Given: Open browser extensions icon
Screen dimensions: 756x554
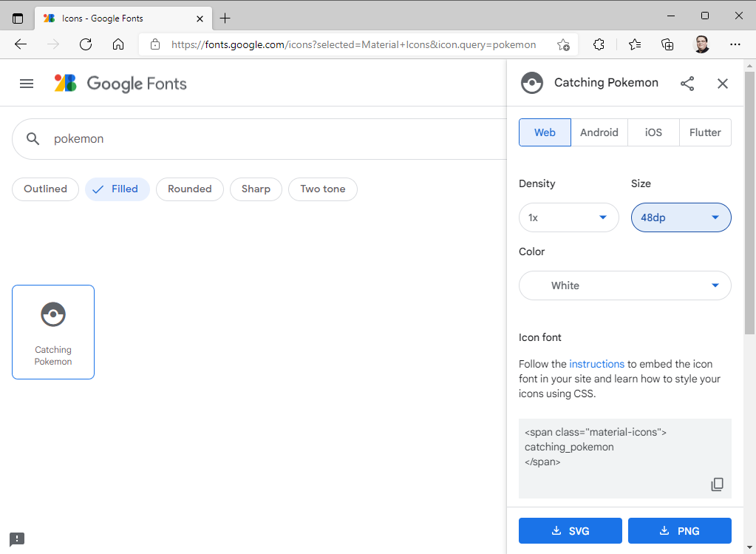Looking at the screenshot, I should 599,44.
